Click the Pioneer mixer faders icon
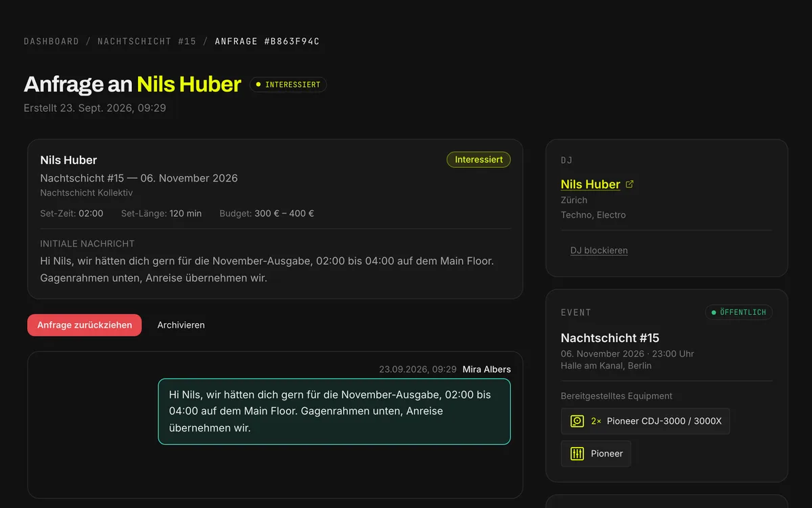This screenshot has width=812, height=508. click(577, 454)
